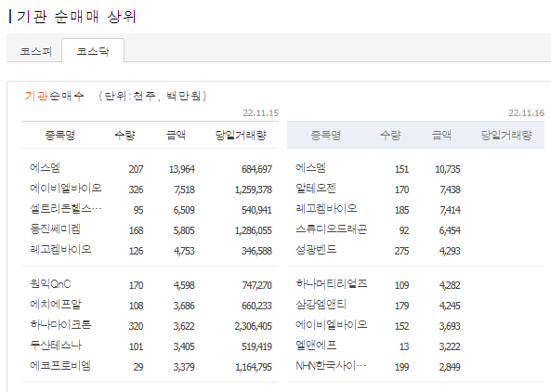Select the trading volume 684,697
This screenshot has height=392, width=551.
(x=256, y=169)
